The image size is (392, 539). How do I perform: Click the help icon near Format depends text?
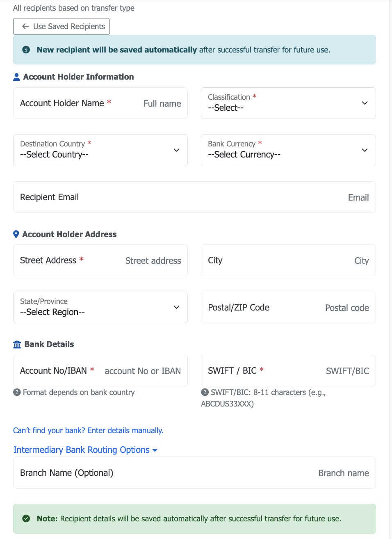[x=17, y=392]
